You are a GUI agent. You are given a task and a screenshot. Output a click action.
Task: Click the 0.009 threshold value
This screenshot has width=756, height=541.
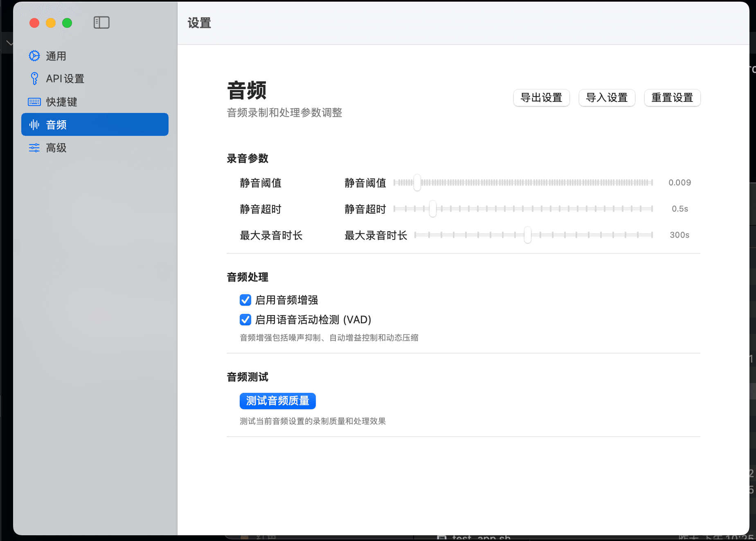click(x=679, y=183)
